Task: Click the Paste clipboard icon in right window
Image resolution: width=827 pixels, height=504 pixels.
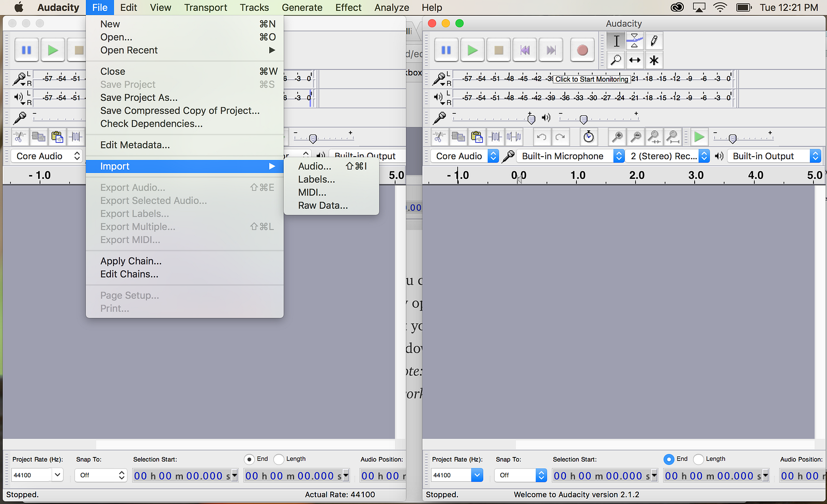Action: [477, 137]
